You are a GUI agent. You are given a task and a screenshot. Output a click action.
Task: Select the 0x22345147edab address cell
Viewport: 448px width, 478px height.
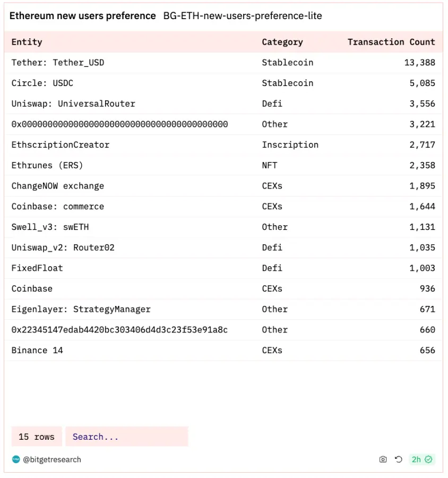pos(119,330)
